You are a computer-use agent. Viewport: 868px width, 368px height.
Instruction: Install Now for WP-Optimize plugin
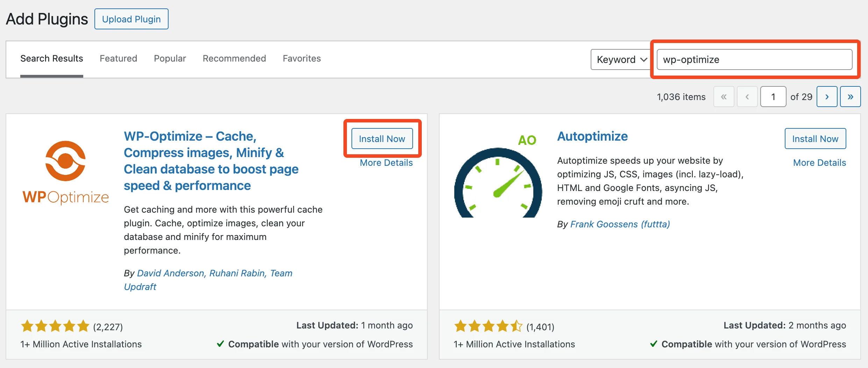tap(382, 139)
